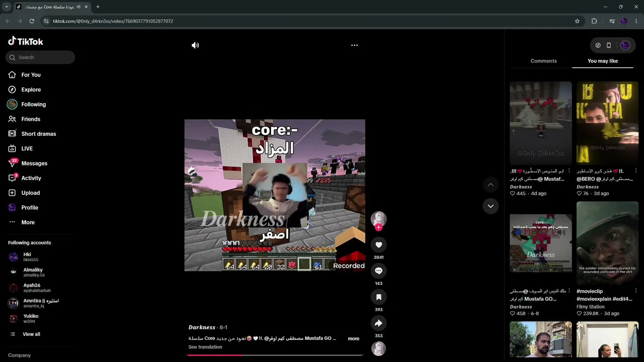The height and width of the screenshot is (362, 644).
Task: Expand View all following accounts
Action: click(31, 334)
